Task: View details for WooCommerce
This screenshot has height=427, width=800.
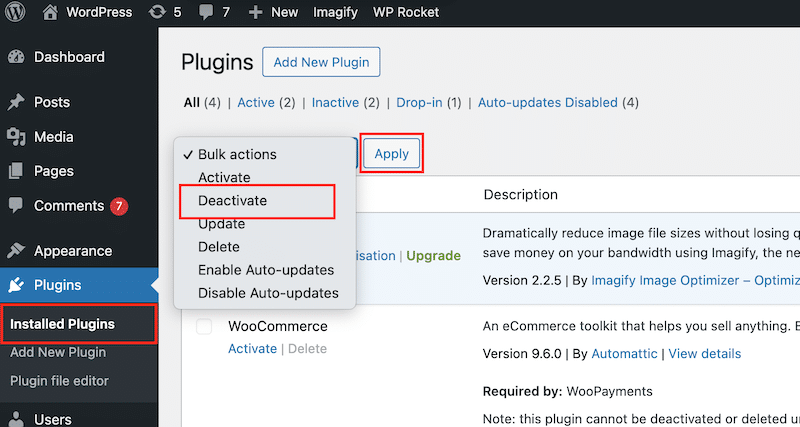Action: pyautogui.click(x=705, y=354)
